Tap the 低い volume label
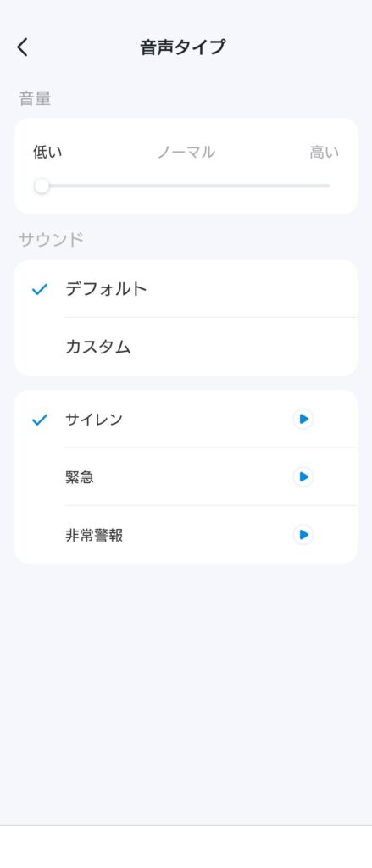Viewport: 372px width, 868px height. click(x=47, y=153)
